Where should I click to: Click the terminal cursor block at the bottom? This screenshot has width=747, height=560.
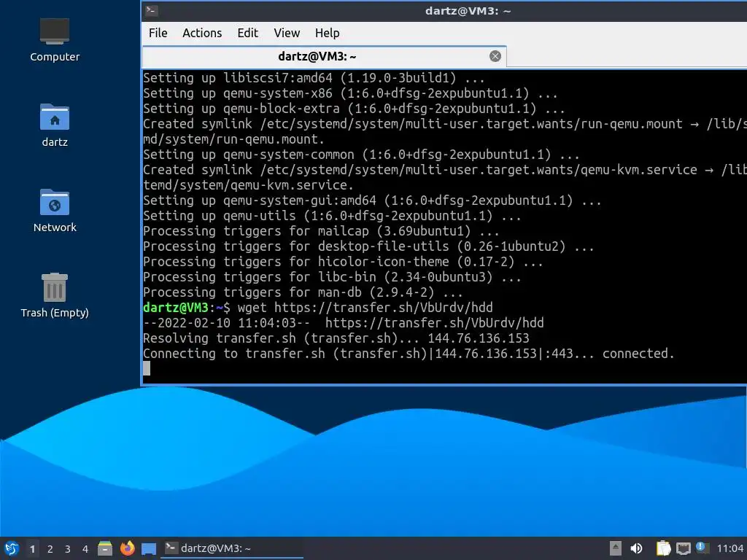pyautogui.click(x=147, y=368)
